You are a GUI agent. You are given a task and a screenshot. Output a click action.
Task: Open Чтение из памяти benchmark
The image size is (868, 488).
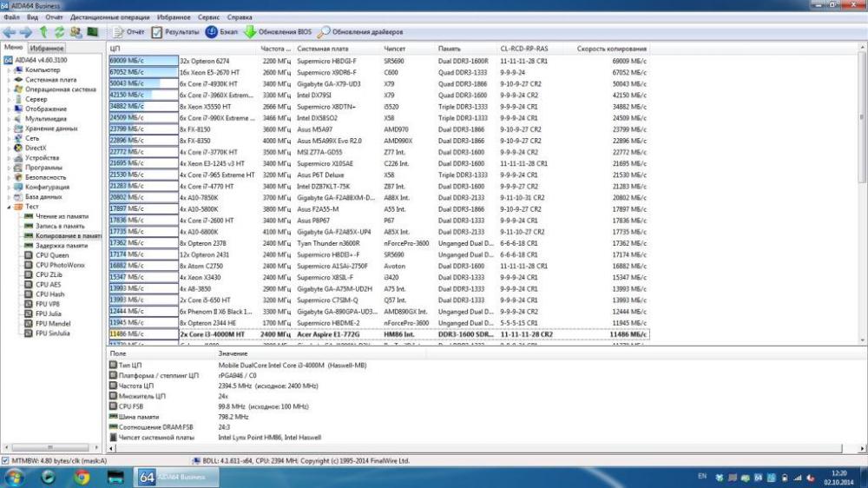click(x=56, y=216)
